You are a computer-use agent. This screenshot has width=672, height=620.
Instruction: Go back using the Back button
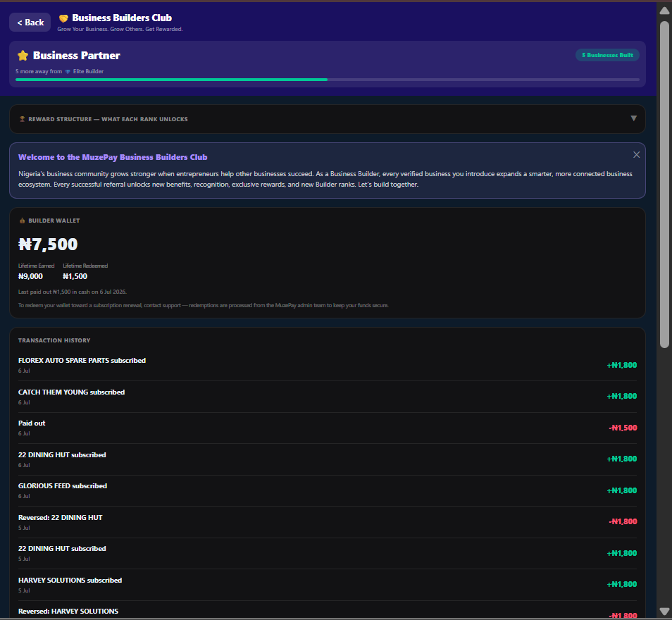[30, 23]
